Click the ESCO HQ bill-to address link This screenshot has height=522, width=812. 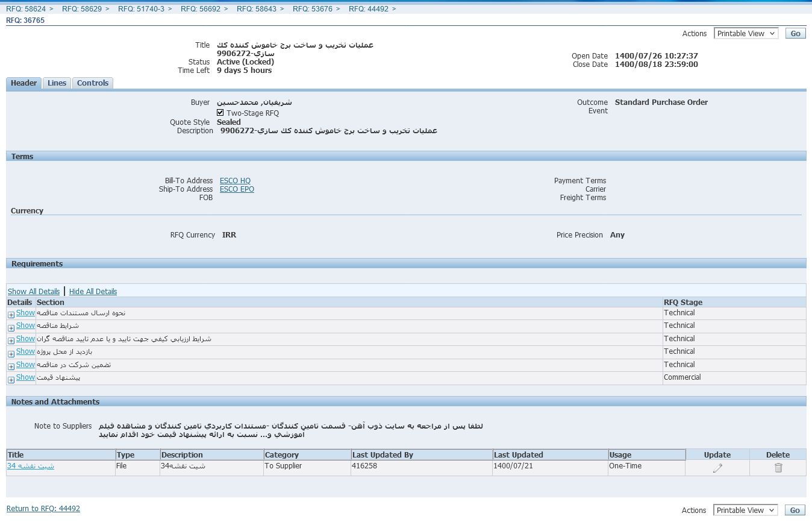(235, 181)
